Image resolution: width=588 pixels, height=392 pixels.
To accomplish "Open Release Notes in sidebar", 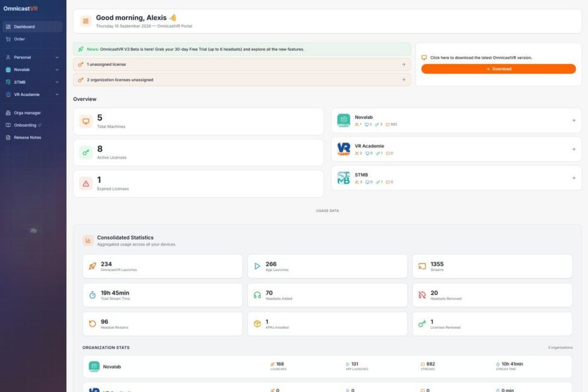I will pos(32,138).
